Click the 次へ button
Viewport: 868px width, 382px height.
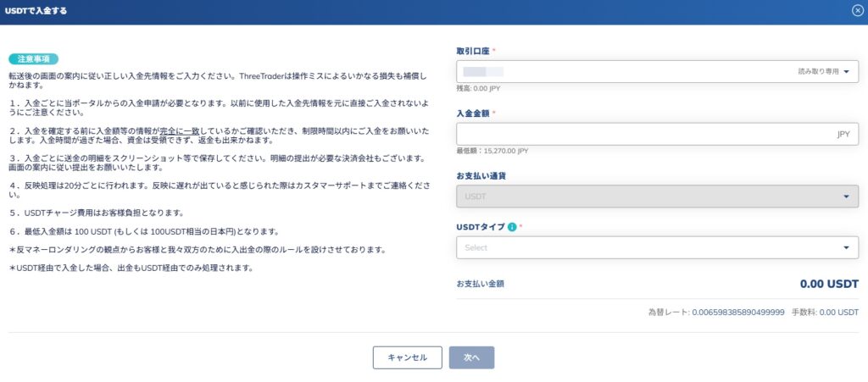471,357
